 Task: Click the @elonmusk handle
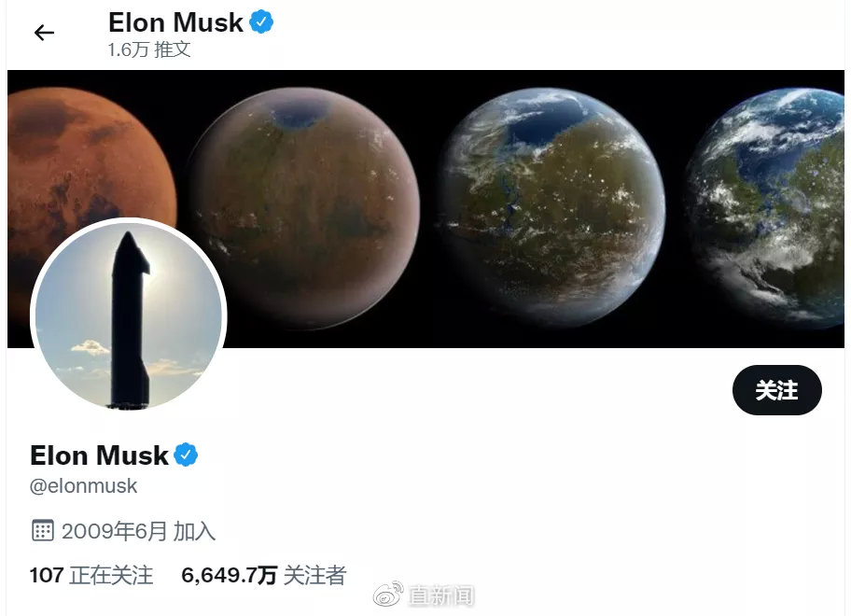(84, 485)
